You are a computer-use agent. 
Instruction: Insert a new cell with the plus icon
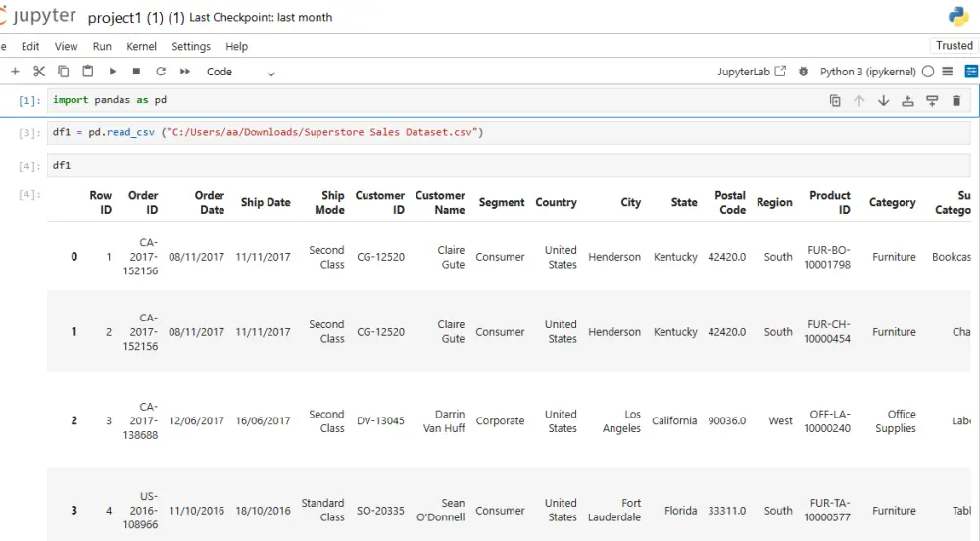(15, 72)
